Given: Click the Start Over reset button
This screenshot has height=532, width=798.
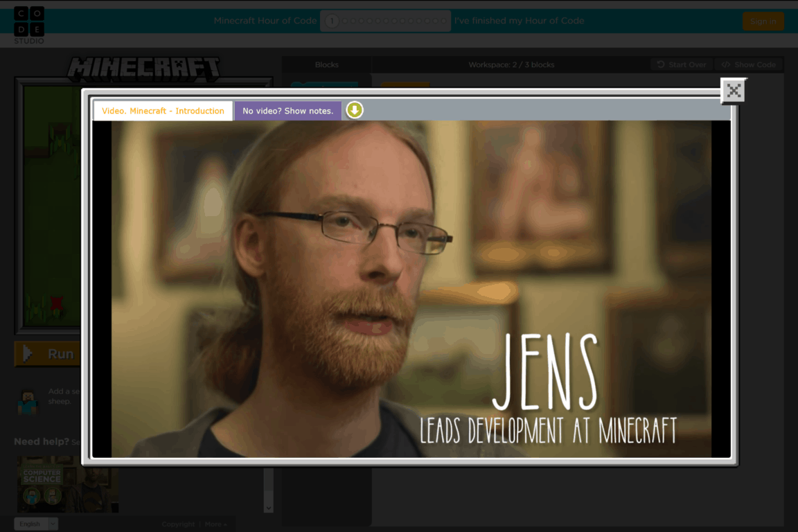Looking at the screenshot, I should click(x=681, y=64).
